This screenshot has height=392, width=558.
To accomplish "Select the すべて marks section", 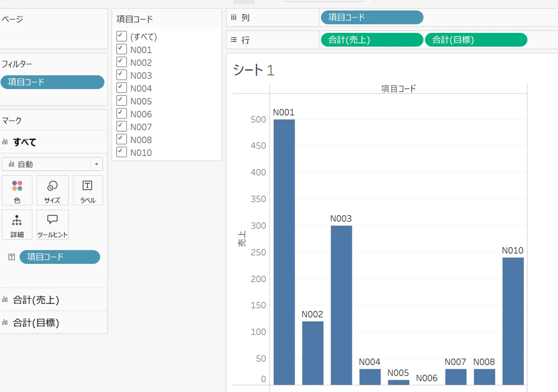I will [53, 142].
